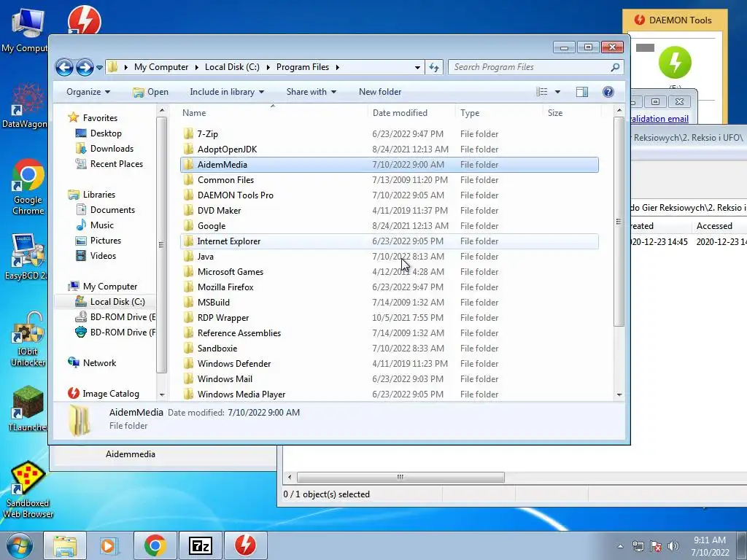747x560 pixels.
Task: Select the 7-Zip folder
Action: [x=390, y=134]
